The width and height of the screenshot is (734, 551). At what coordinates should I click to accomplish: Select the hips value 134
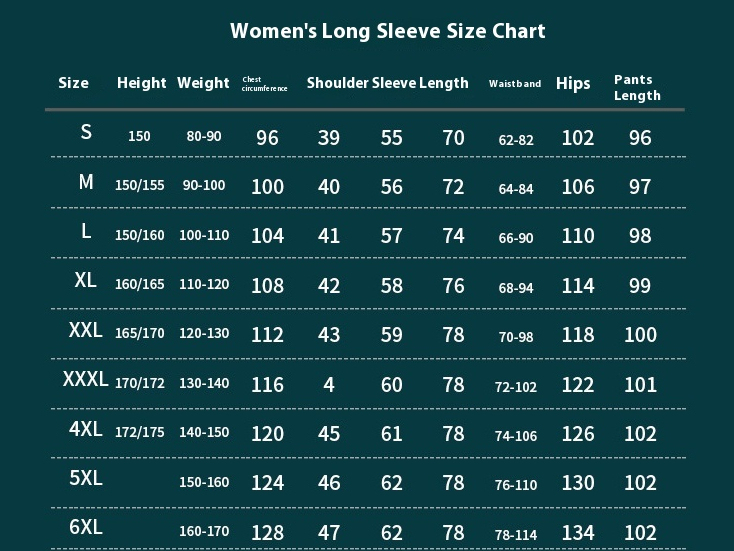[x=578, y=532]
